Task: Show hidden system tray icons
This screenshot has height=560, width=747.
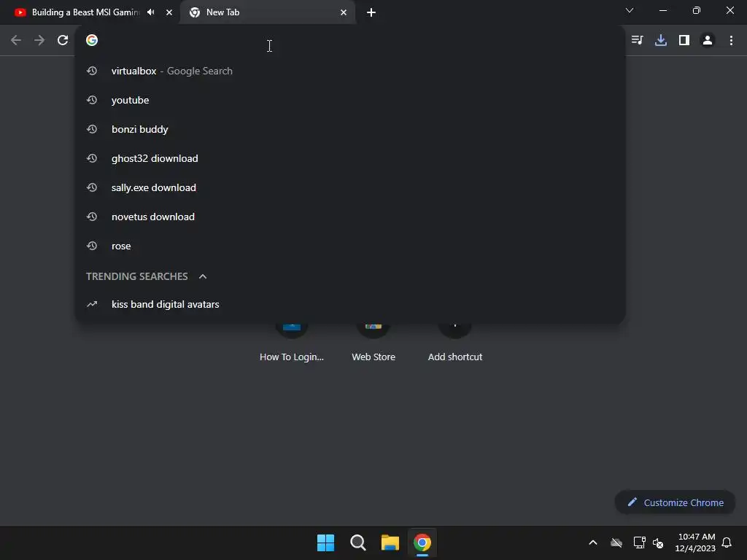Action: tap(593, 542)
